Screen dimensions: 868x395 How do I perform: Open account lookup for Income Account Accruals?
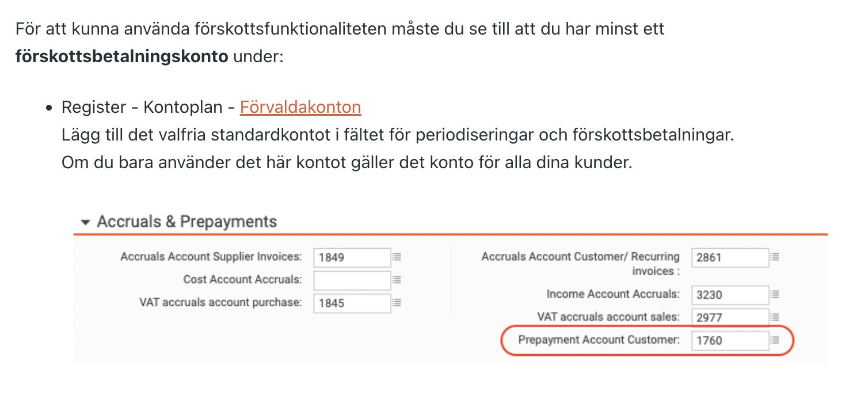tap(775, 294)
